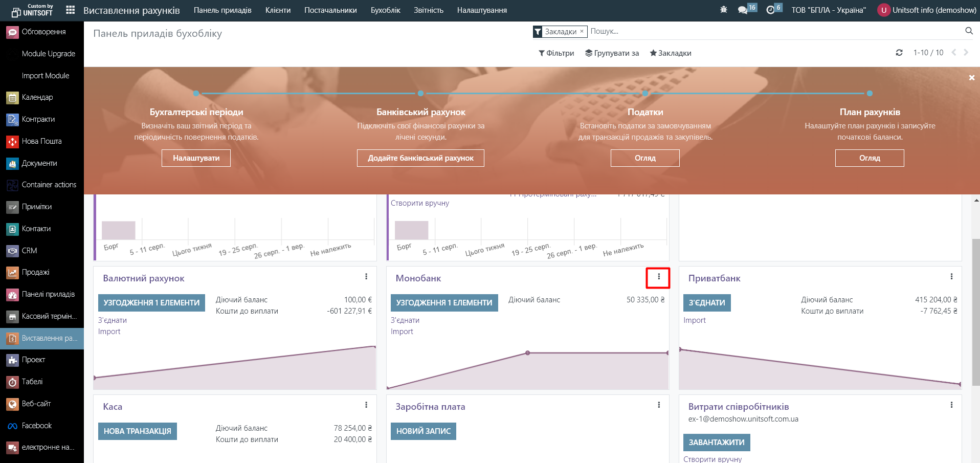Click Import link under Валютний рахунок
This screenshot has height=463, width=980.
pyautogui.click(x=109, y=332)
